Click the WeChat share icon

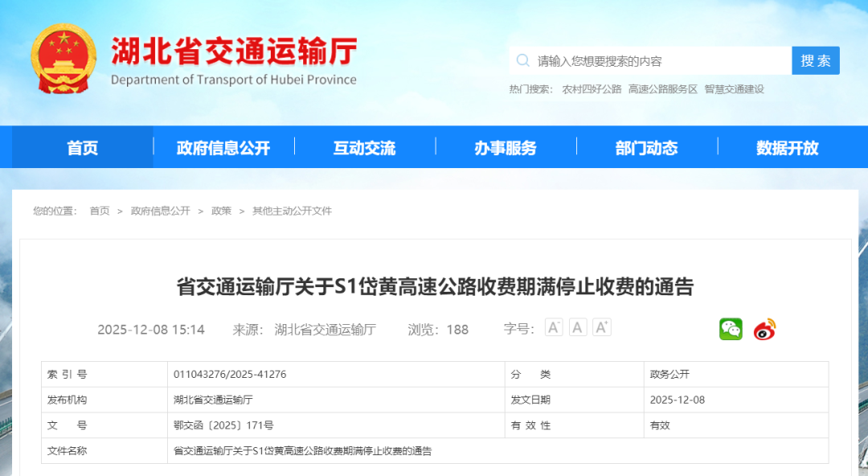(x=731, y=329)
